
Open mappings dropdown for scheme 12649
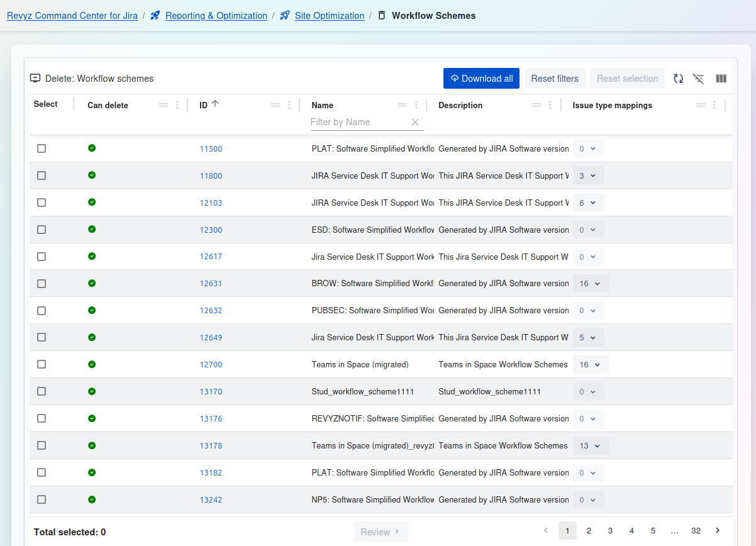click(x=588, y=338)
